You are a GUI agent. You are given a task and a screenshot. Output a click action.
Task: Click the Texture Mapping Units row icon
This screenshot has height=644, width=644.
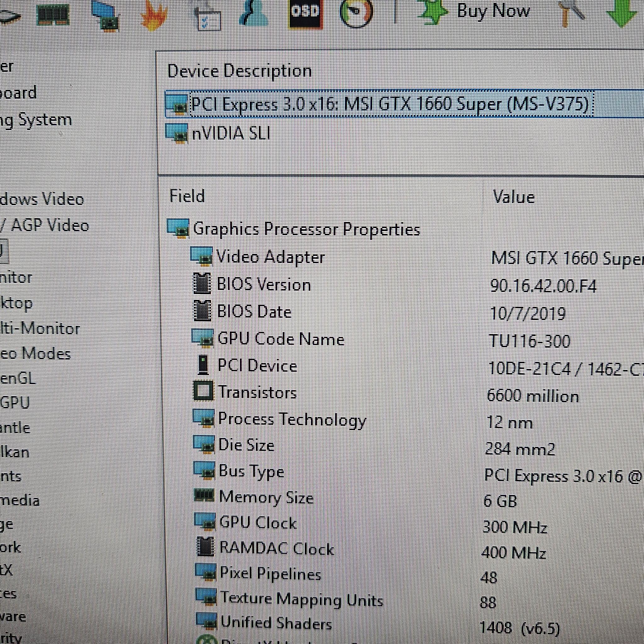pyautogui.click(x=206, y=597)
